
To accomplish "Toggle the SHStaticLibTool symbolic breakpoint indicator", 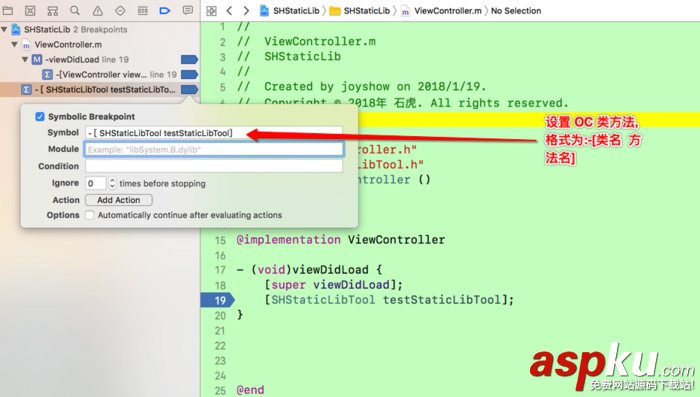I will [x=189, y=89].
